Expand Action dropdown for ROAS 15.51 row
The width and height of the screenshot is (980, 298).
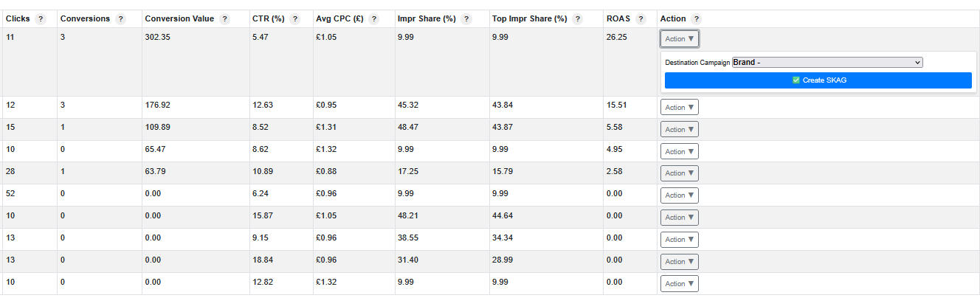pos(679,107)
